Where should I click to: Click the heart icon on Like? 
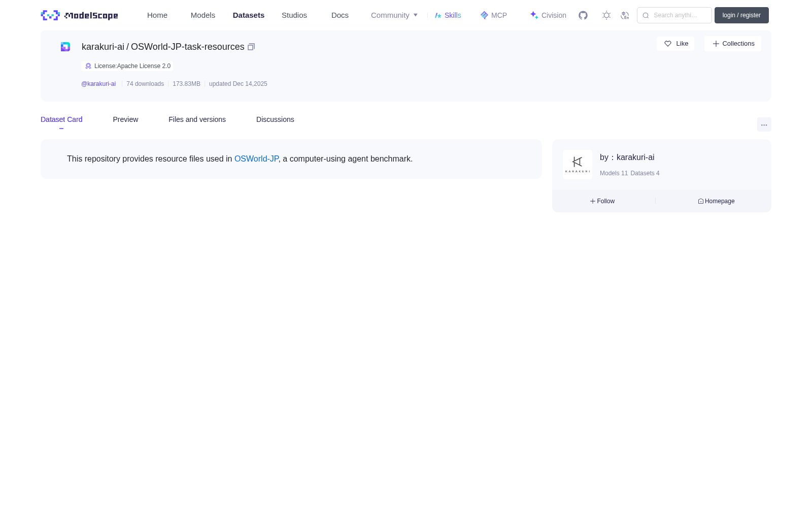pyautogui.click(x=668, y=44)
